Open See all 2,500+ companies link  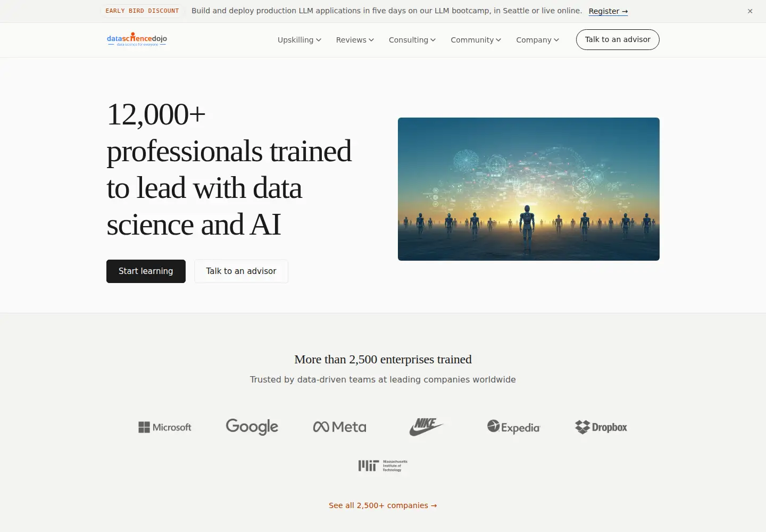pyautogui.click(x=383, y=505)
